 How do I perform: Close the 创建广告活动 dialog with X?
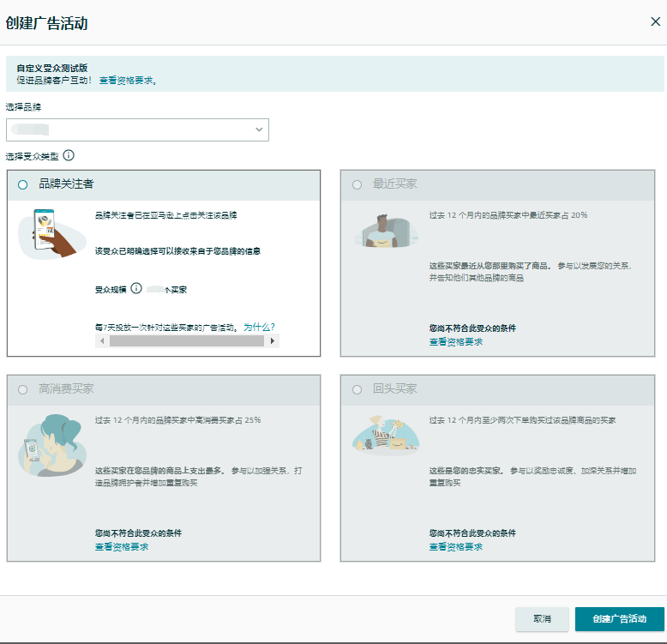point(655,22)
